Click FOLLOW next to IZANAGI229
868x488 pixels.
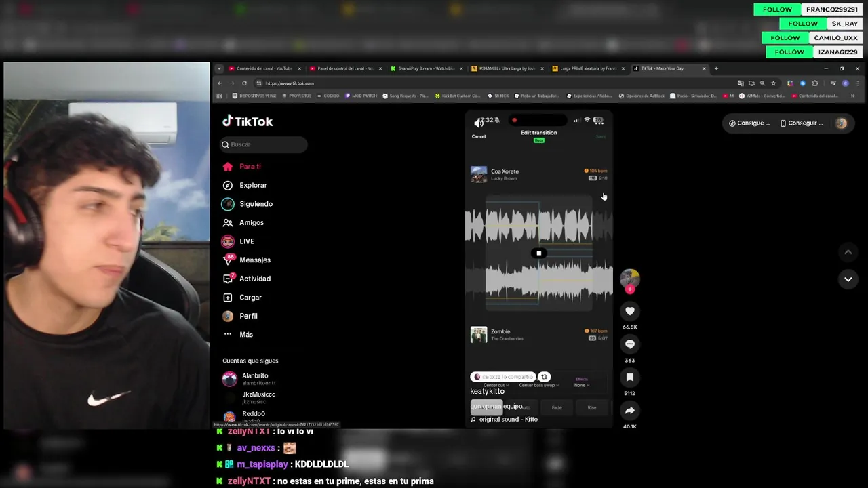(x=789, y=52)
